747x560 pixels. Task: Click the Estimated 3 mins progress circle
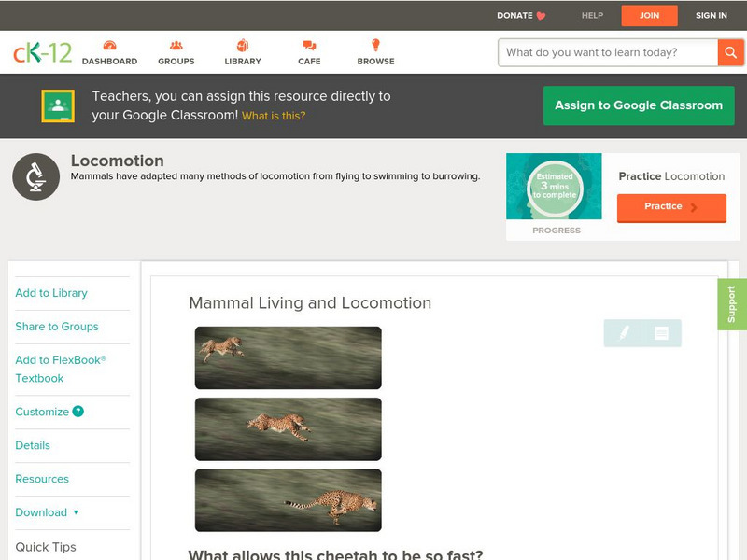(554, 185)
